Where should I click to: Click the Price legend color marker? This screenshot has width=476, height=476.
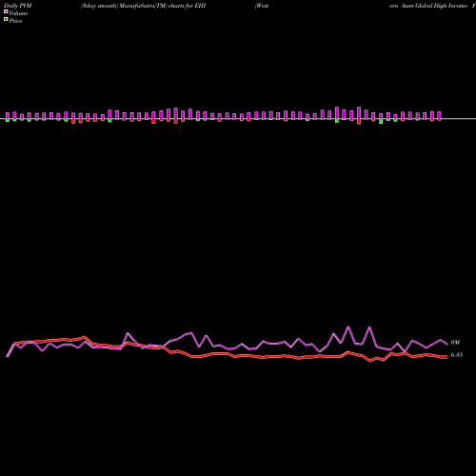(6, 19)
